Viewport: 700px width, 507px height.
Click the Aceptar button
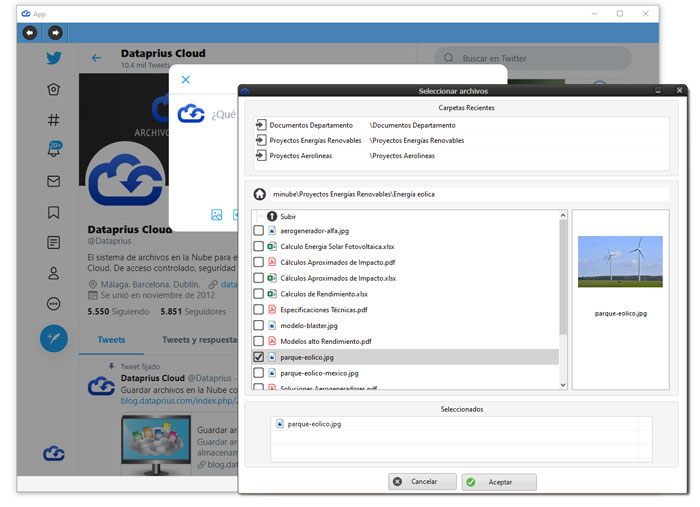click(x=499, y=482)
